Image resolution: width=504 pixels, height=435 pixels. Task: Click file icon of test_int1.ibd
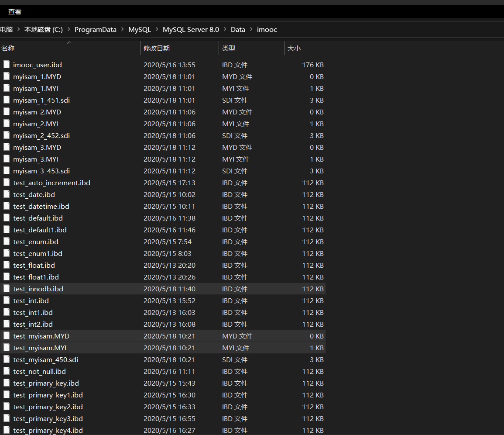7,312
